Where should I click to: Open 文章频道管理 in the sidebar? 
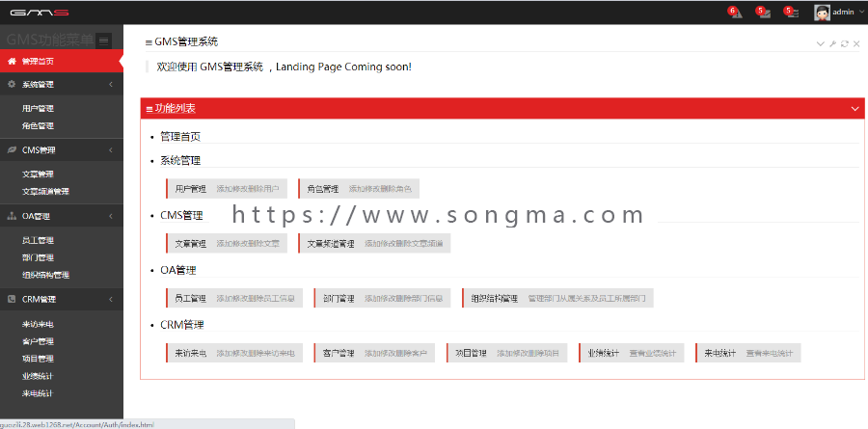pyautogui.click(x=45, y=192)
